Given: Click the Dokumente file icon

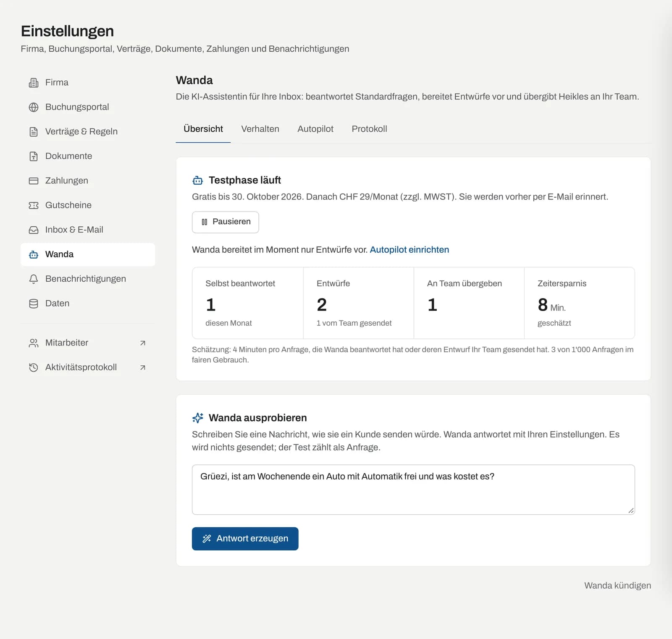Looking at the screenshot, I should (x=34, y=156).
